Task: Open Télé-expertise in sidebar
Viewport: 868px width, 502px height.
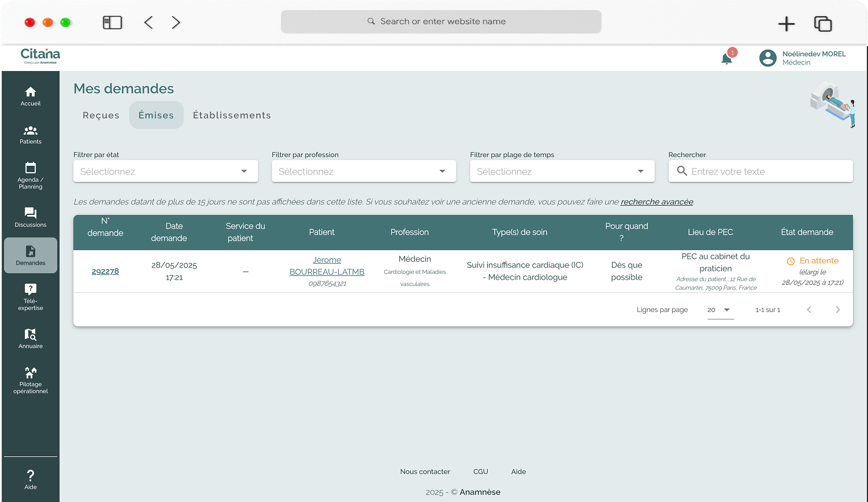Action: (x=31, y=297)
